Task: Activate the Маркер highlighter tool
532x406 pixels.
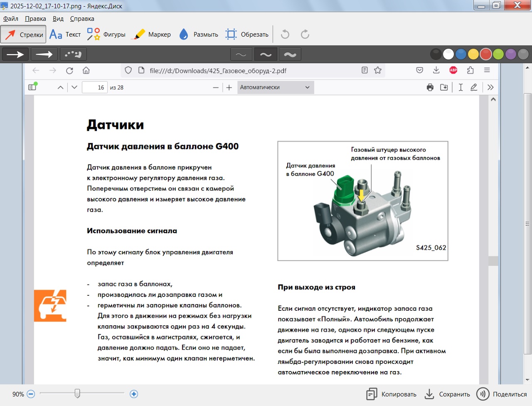Action: click(151, 35)
